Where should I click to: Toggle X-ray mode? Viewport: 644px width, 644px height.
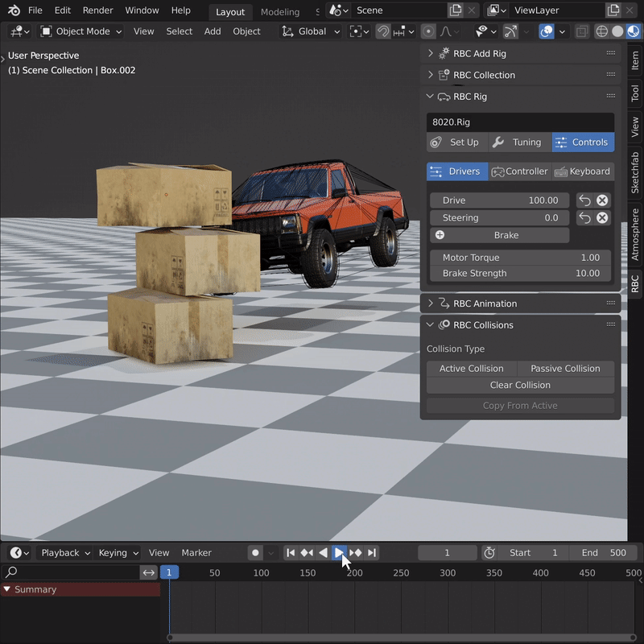coord(581,31)
